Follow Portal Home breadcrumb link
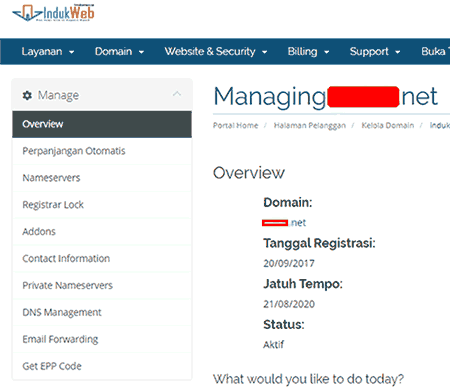The image size is (450, 390). pos(235,126)
